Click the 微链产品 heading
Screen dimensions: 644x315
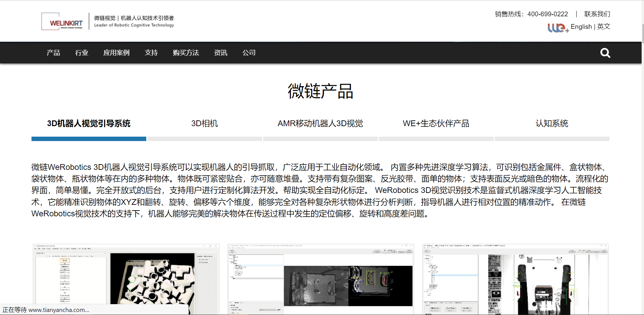[x=320, y=91]
